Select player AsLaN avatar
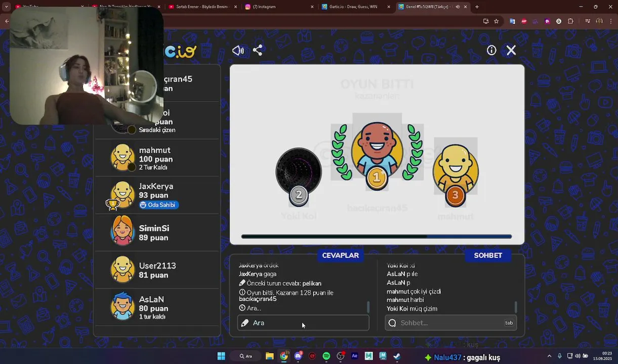 click(x=122, y=306)
